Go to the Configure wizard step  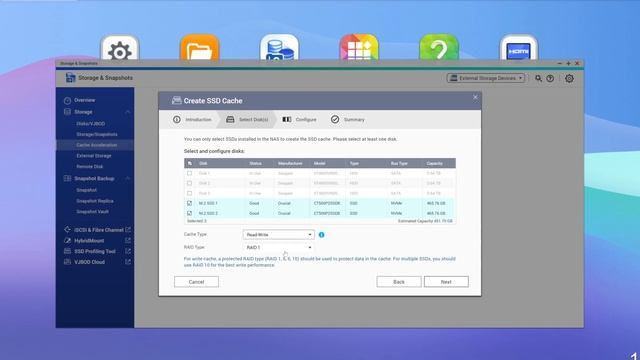300,120
